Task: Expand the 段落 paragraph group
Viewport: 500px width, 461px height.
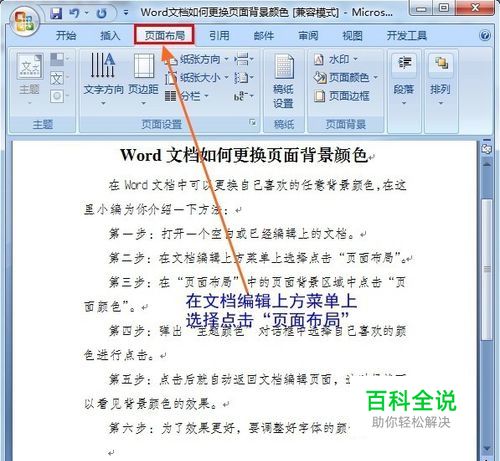Action: click(404, 80)
